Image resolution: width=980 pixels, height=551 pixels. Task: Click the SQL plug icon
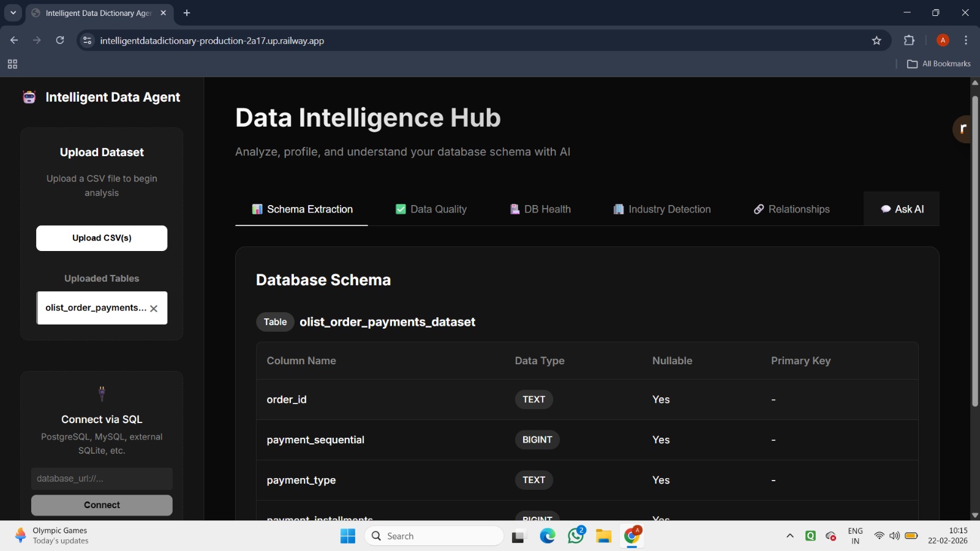102,393
